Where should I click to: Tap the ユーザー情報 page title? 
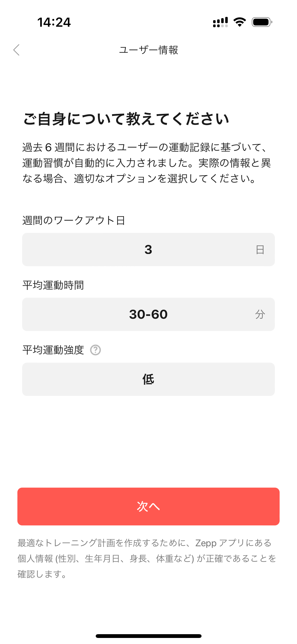148,50
